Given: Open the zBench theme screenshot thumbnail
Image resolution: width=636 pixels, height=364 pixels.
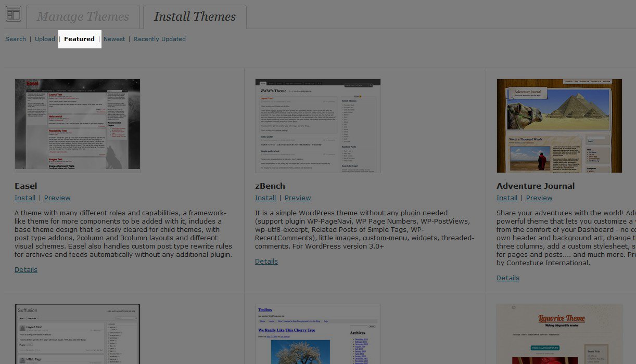Looking at the screenshot, I should point(318,126).
